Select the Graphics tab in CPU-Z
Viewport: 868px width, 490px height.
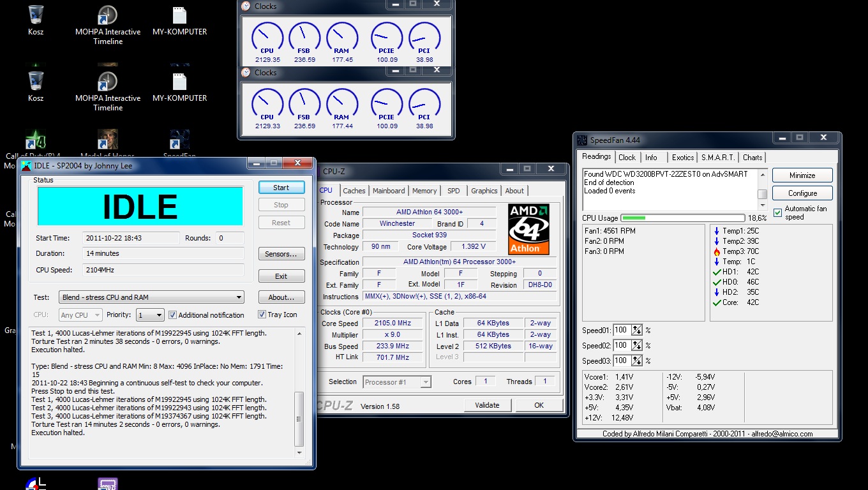[484, 191]
